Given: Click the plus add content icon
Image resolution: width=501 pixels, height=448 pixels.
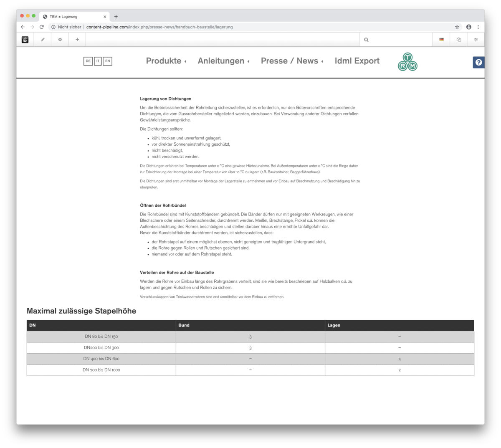Looking at the screenshot, I should tap(77, 40).
